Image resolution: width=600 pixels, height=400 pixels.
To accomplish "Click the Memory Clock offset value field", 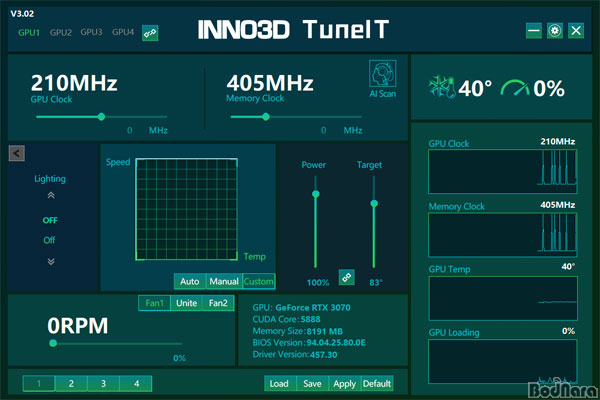I will [324, 130].
